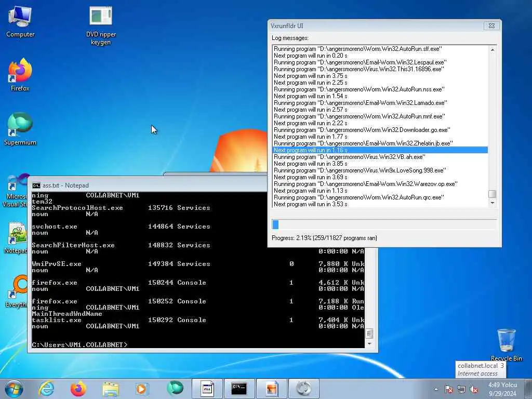Click SearchProtocolHost.exe entry in console output
Screen dimensions: 532x399
77,208
